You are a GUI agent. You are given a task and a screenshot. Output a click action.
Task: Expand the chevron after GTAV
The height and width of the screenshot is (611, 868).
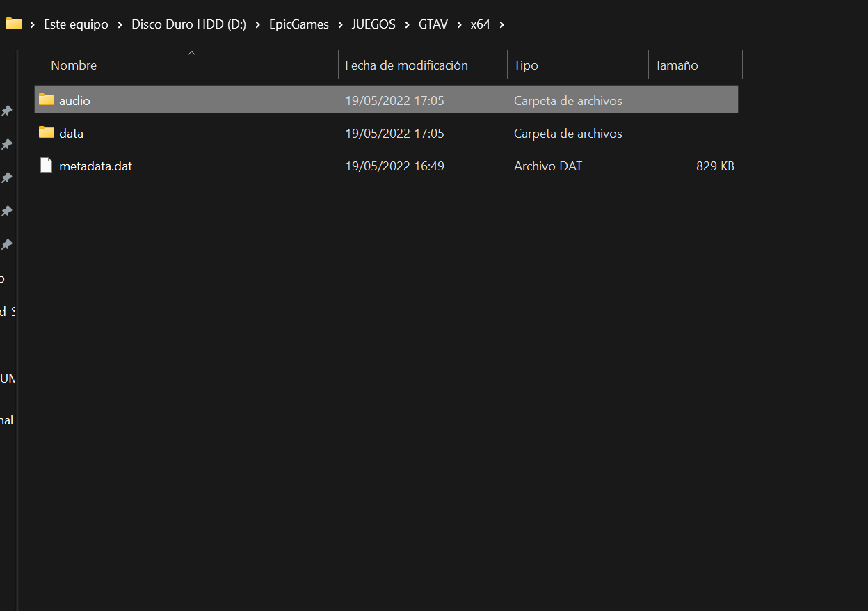click(x=459, y=24)
